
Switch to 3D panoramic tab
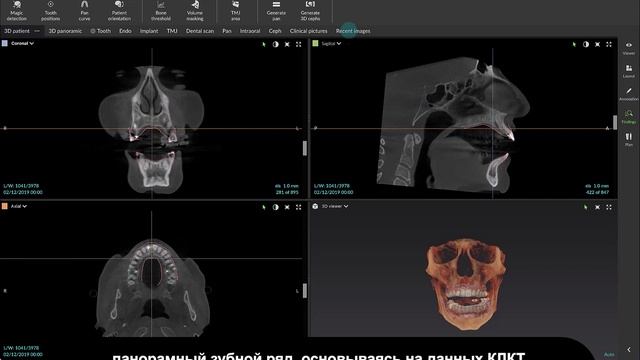pos(65,31)
